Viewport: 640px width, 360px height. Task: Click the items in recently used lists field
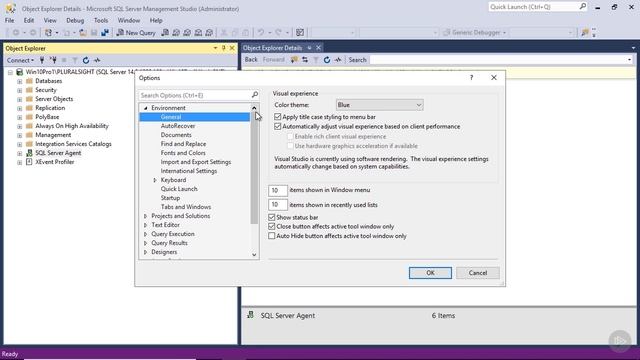[278, 205]
